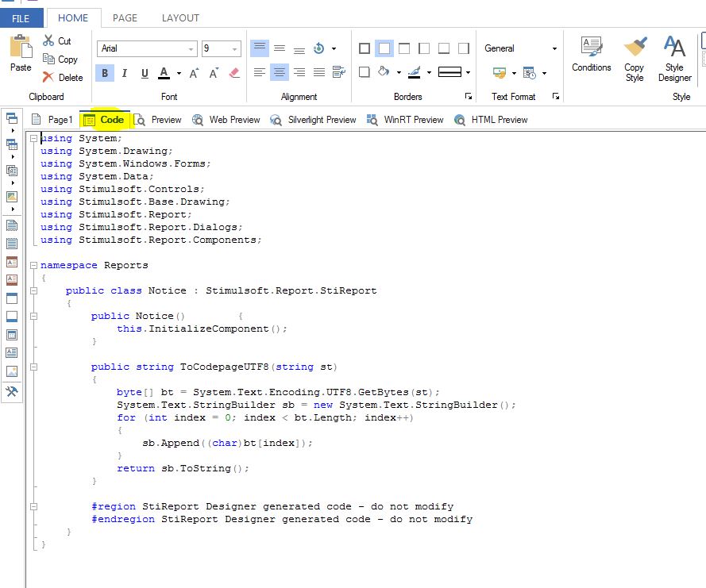Toggle justify text alignment
The width and height of the screenshot is (706, 588).
318,72
